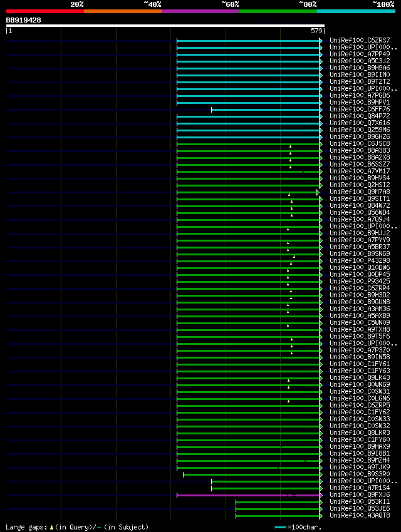
Task: Click the 579 query end position label
Action: (x=316, y=31)
